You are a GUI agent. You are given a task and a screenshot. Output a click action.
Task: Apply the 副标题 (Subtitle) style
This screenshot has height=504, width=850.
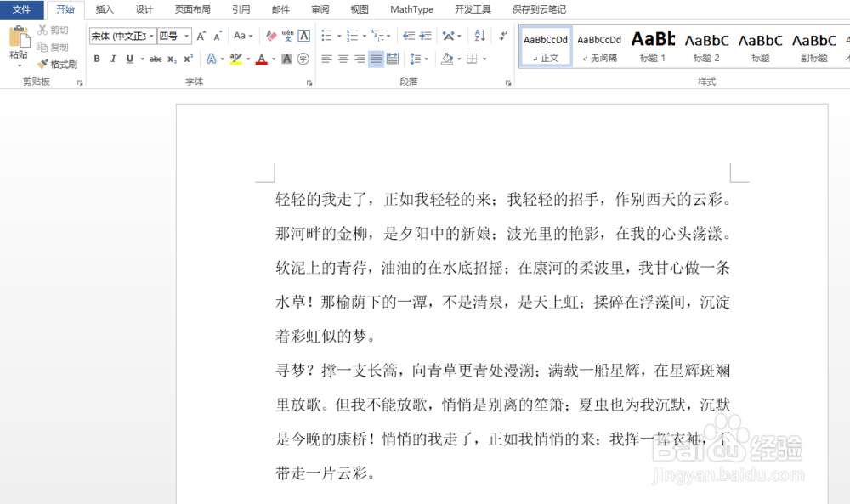pyautogui.click(x=813, y=47)
